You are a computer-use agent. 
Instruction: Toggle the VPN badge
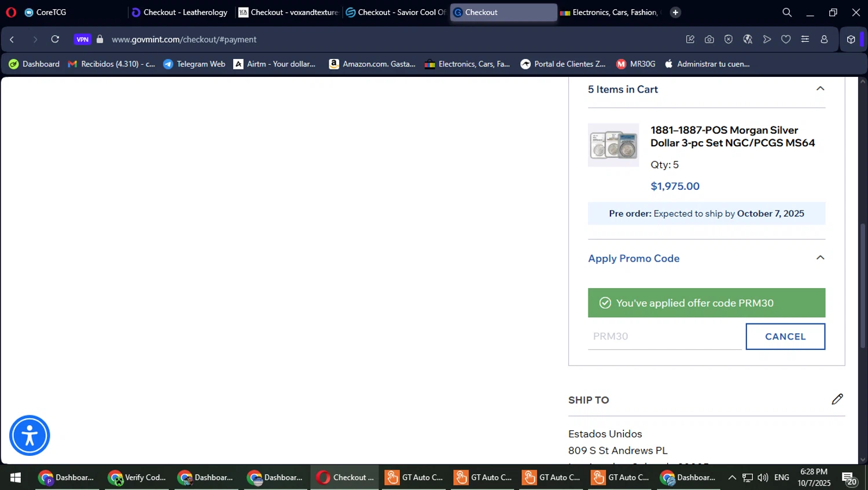point(83,39)
